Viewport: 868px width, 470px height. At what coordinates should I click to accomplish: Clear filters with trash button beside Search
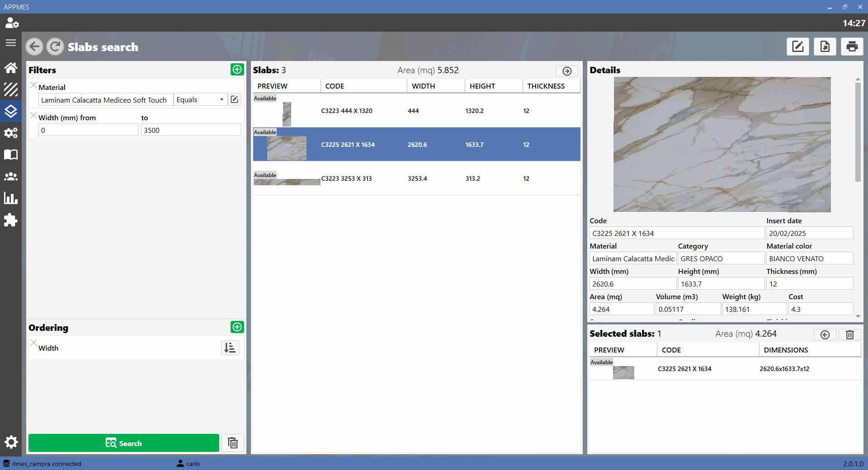point(233,443)
